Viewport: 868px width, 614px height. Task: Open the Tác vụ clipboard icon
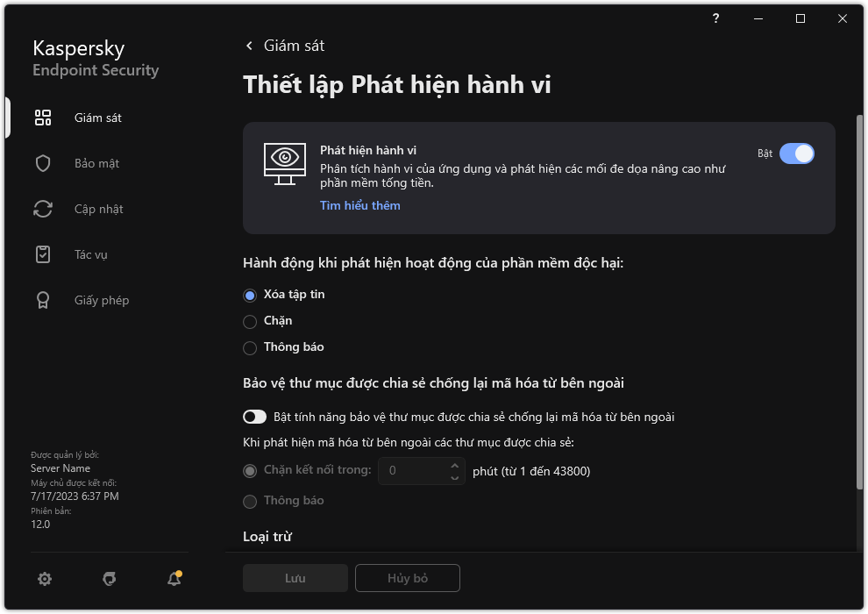[43, 254]
